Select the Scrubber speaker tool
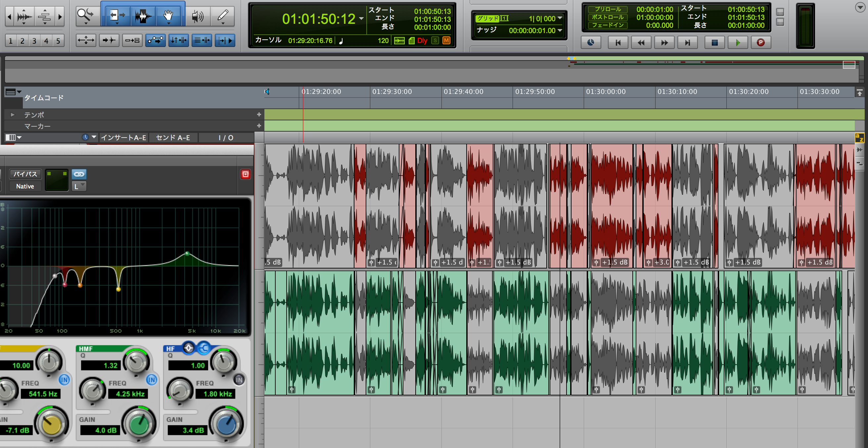Image resolution: width=868 pixels, height=448 pixels. pyautogui.click(x=198, y=16)
